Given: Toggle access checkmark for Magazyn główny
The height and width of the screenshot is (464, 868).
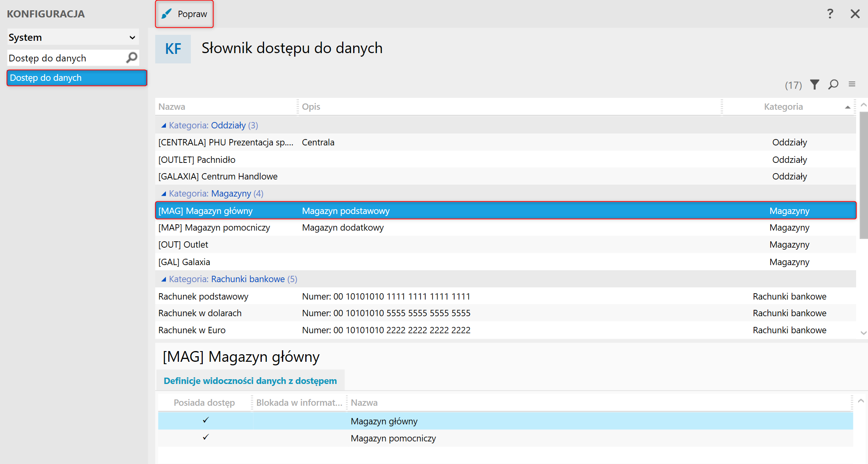Looking at the screenshot, I should 206,420.
